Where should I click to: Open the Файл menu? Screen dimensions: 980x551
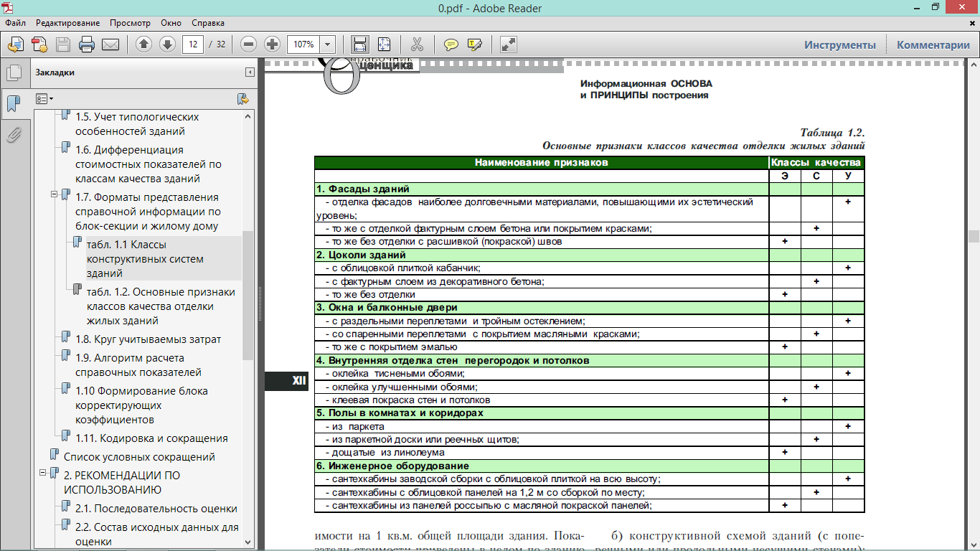coord(15,23)
